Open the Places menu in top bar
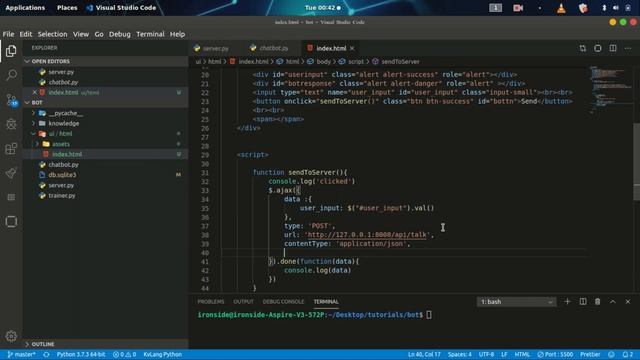Image resolution: width=640 pixels, height=360 pixels. click(x=67, y=8)
